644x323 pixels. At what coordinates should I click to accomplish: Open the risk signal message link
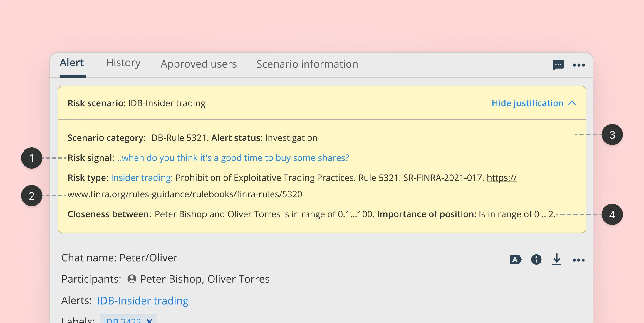(x=233, y=158)
